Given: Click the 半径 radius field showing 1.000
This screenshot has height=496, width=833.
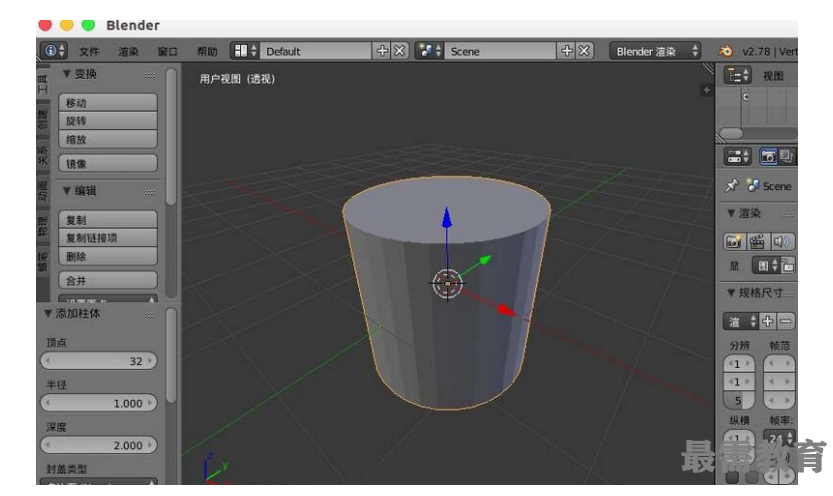Looking at the screenshot, I should click(x=99, y=403).
